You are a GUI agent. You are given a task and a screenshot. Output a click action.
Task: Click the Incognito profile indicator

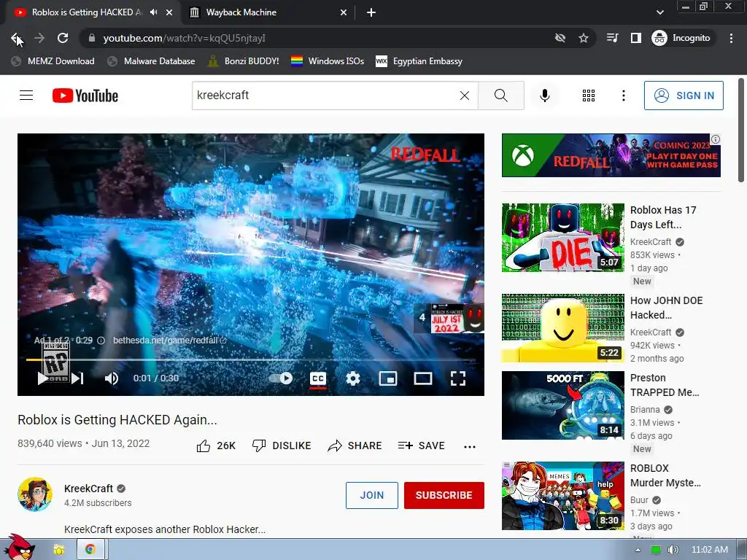pos(681,38)
